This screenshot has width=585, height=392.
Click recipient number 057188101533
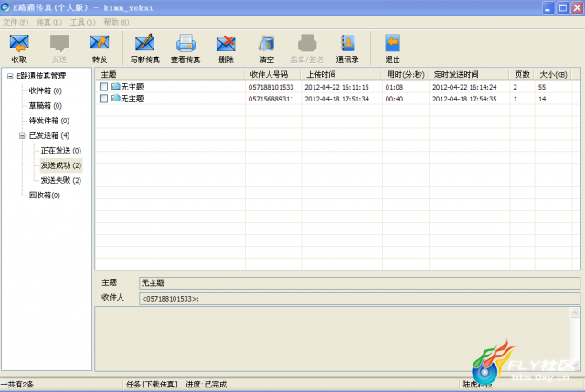(x=271, y=87)
